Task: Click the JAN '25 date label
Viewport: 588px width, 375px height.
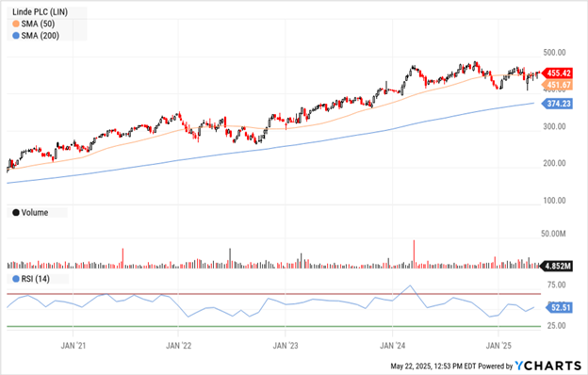Action: click(498, 346)
